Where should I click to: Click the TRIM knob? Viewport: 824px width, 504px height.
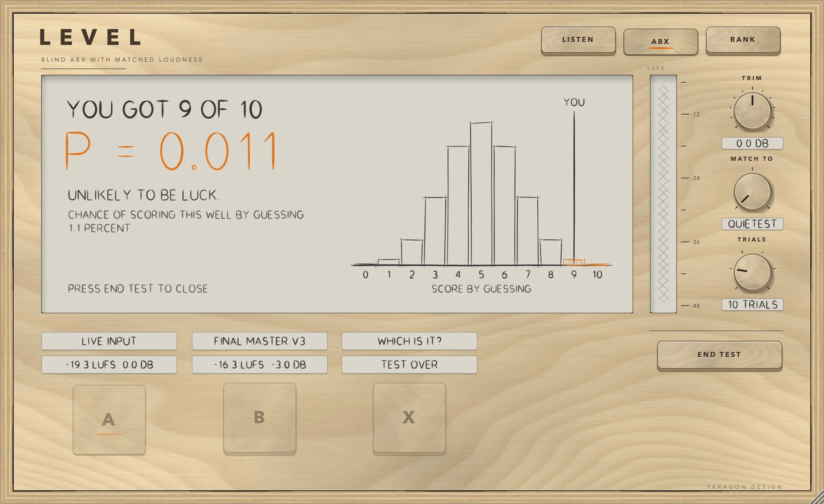tap(752, 111)
